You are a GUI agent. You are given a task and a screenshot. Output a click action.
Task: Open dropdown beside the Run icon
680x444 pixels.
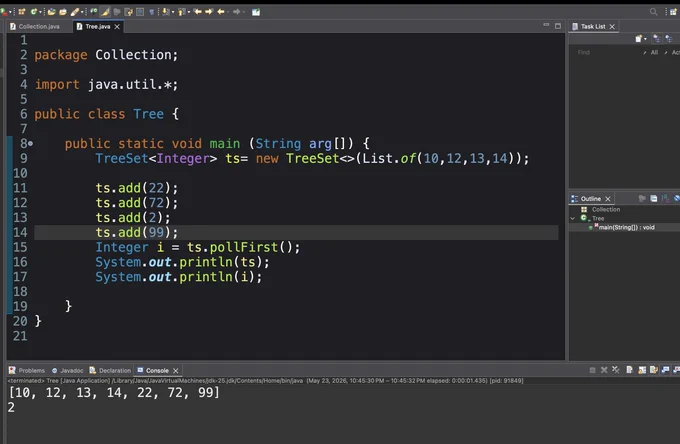(x=10, y=12)
